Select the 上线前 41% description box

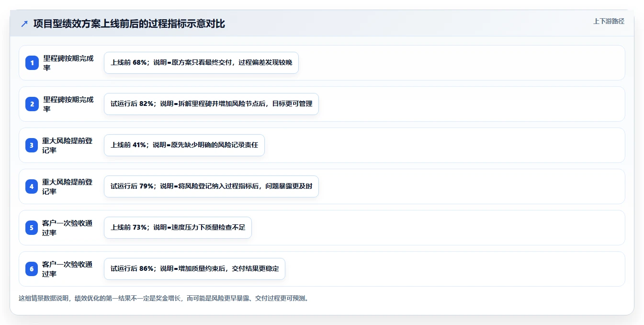[x=184, y=145]
